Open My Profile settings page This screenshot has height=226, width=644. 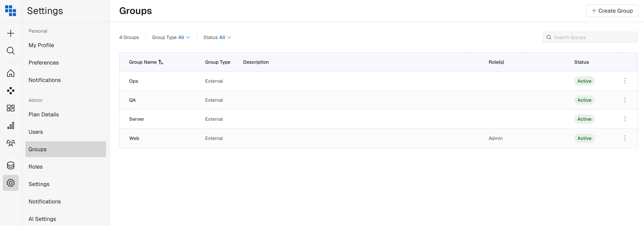41,45
